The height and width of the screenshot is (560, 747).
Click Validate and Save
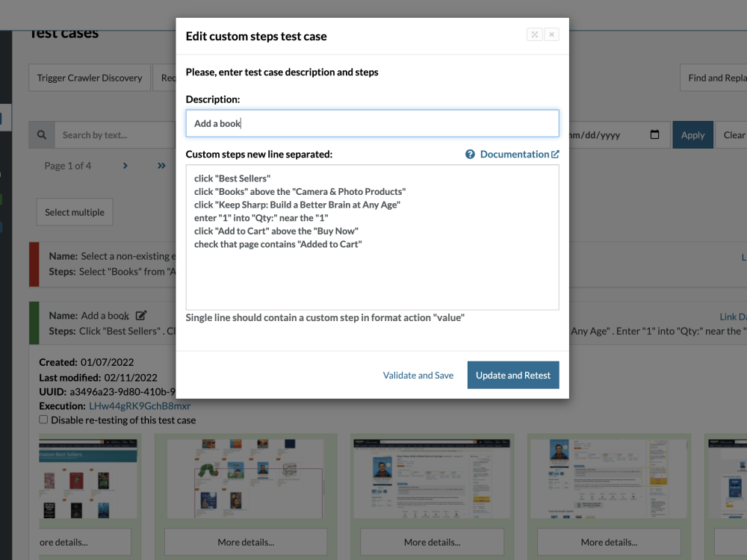click(x=418, y=376)
